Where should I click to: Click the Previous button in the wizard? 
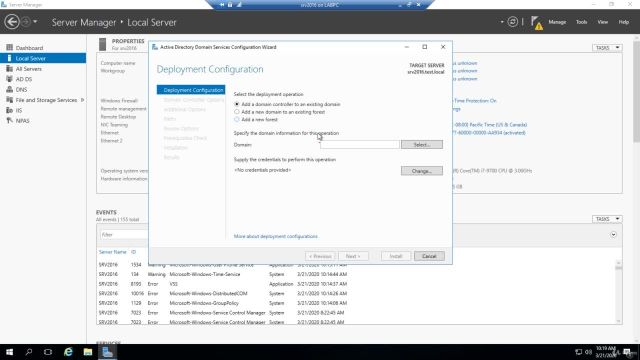320,256
